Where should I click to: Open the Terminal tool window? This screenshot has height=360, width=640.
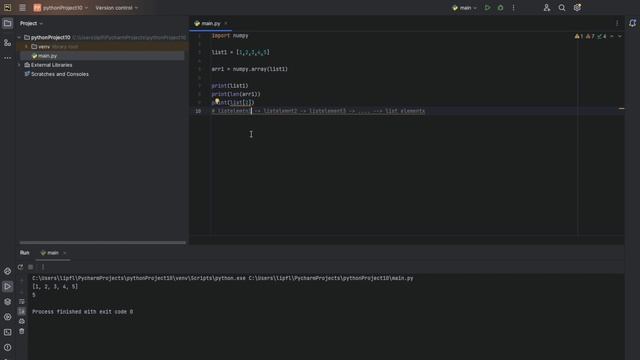(7, 332)
